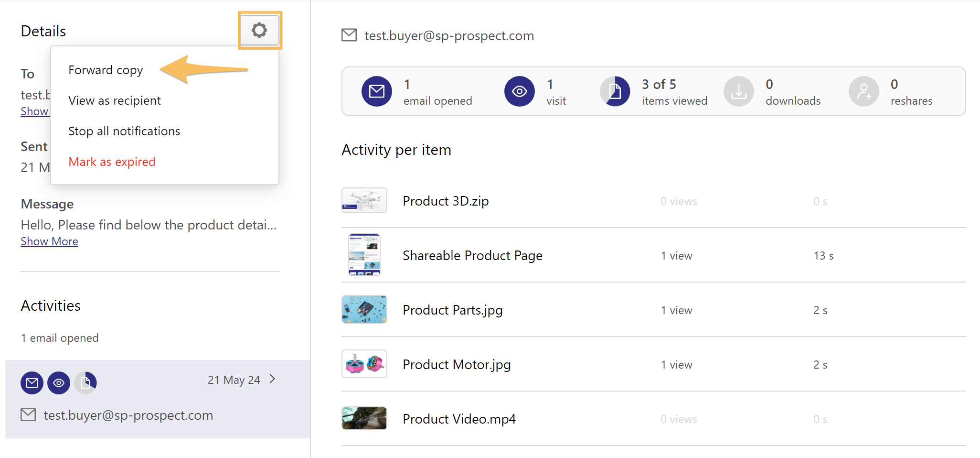
Task: Click the Product Motor.jpg item name
Action: click(457, 365)
